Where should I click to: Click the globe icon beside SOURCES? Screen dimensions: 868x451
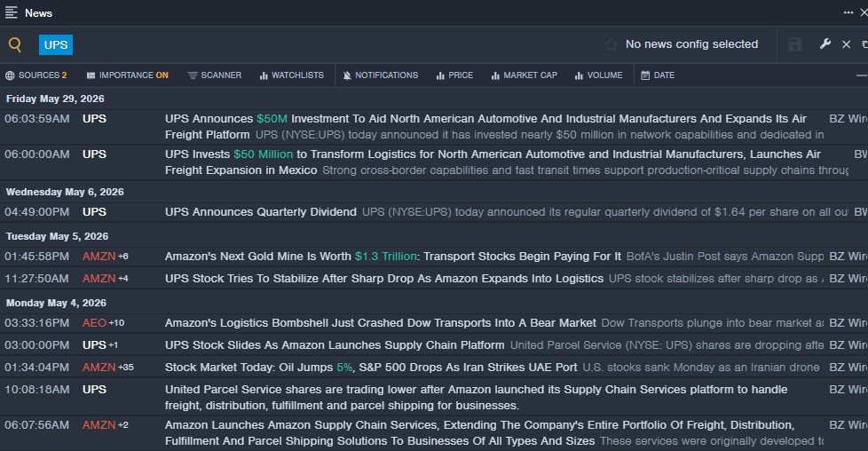pos(10,75)
